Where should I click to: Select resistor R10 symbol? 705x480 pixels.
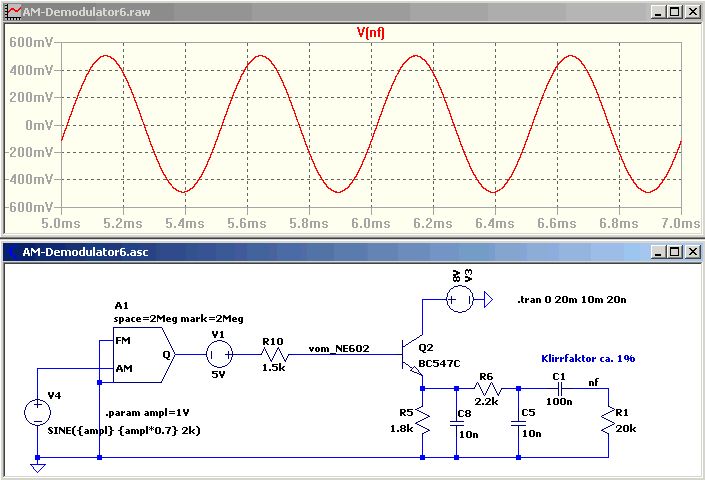pos(274,355)
